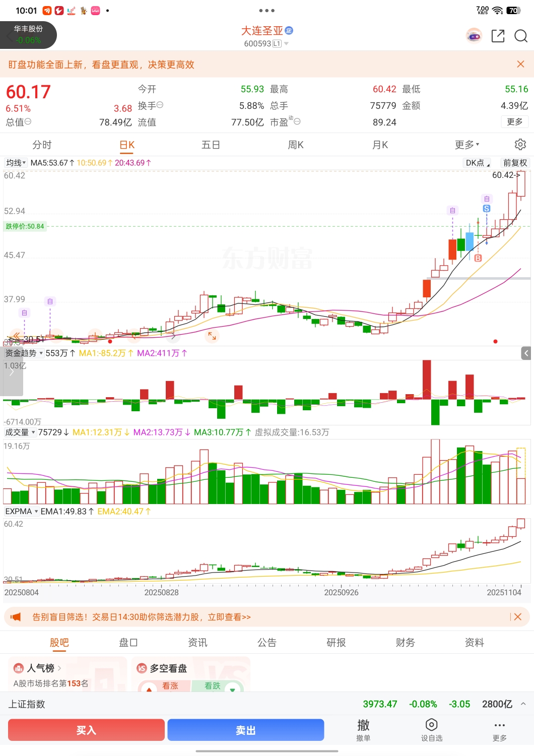Open the search magnifier icon

pyautogui.click(x=521, y=36)
